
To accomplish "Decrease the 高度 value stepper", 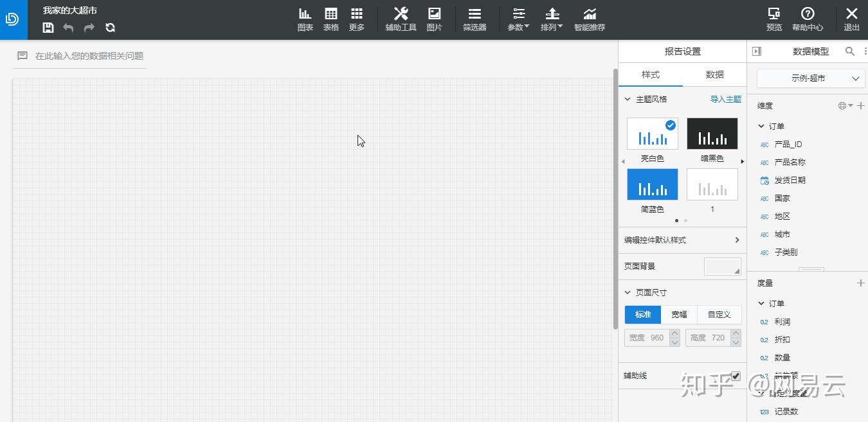I will 736,342.
